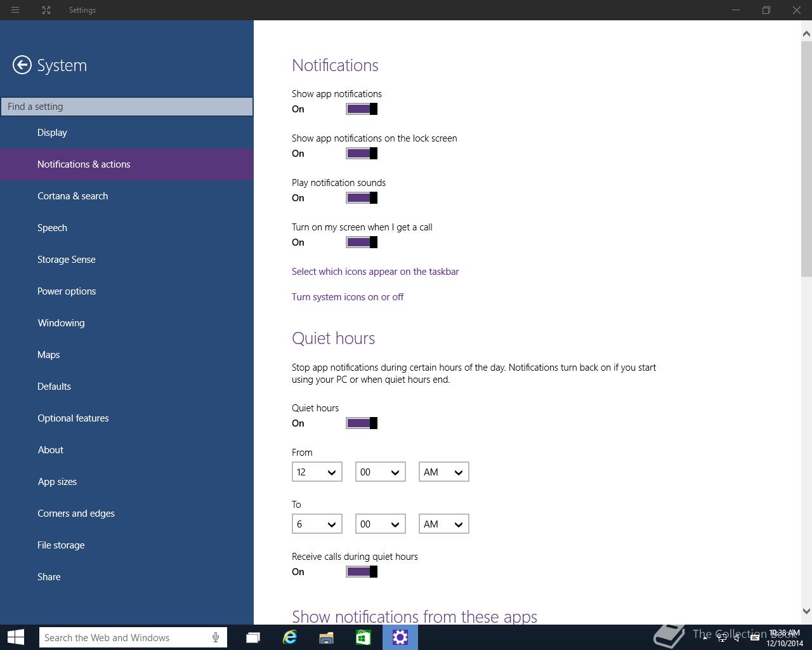Open the From hour dropdown showing 12
The width and height of the screenshot is (812, 650).
tap(317, 472)
